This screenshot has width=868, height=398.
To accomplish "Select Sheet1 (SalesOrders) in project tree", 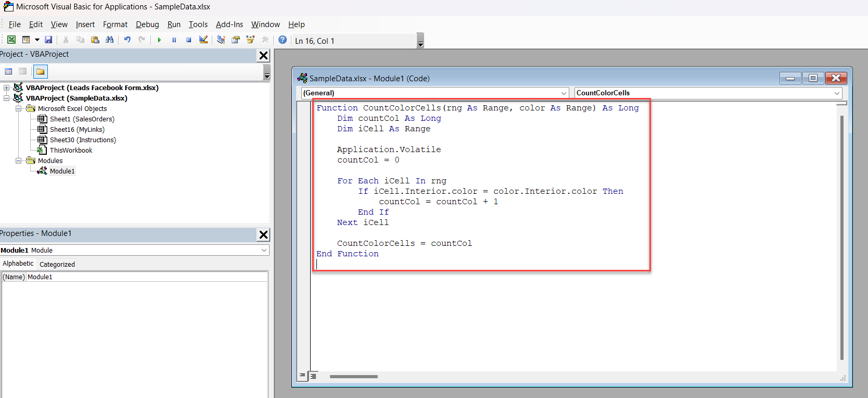I will (x=82, y=119).
